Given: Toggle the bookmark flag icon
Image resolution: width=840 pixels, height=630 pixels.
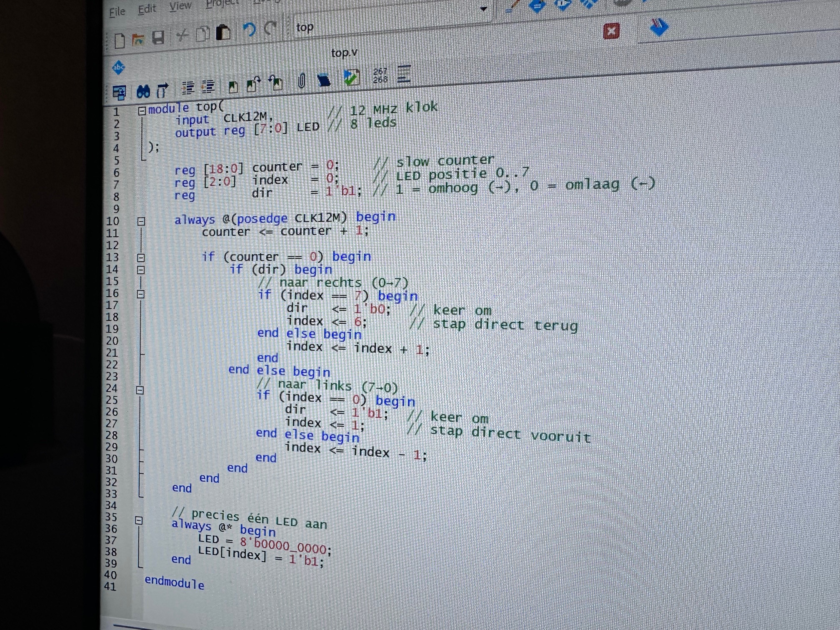Looking at the screenshot, I should tap(233, 86).
